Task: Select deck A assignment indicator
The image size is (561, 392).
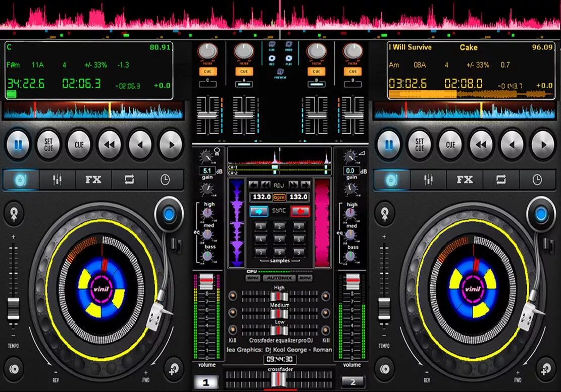Action: coord(244,84)
